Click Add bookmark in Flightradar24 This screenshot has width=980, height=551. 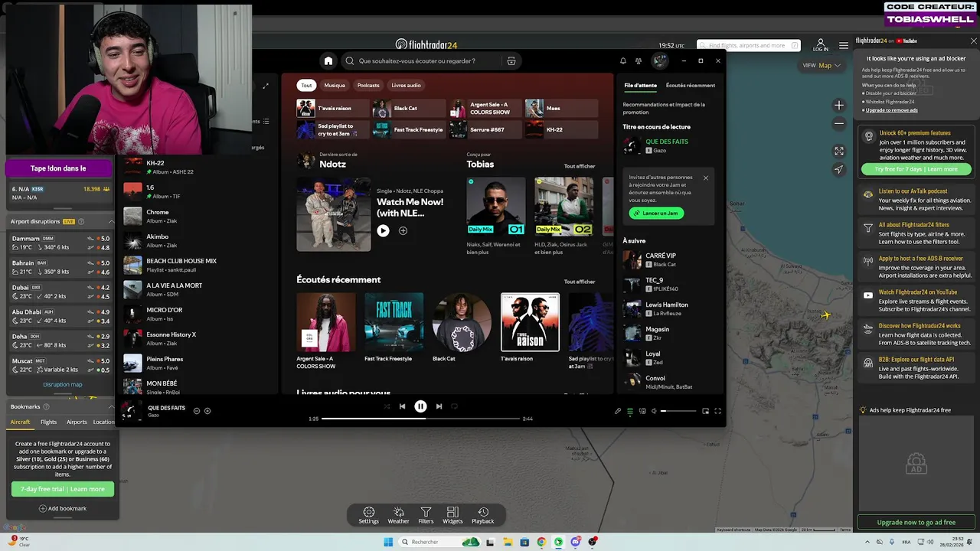pos(63,509)
